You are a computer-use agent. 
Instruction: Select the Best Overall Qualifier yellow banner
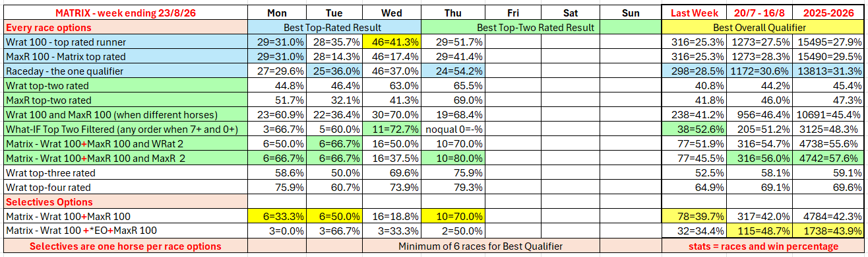tap(764, 28)
